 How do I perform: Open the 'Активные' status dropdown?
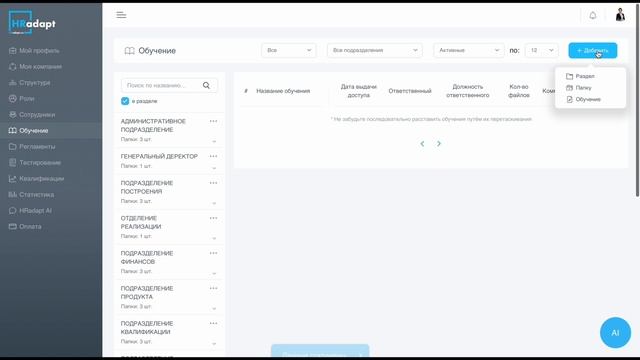point(469,50)
